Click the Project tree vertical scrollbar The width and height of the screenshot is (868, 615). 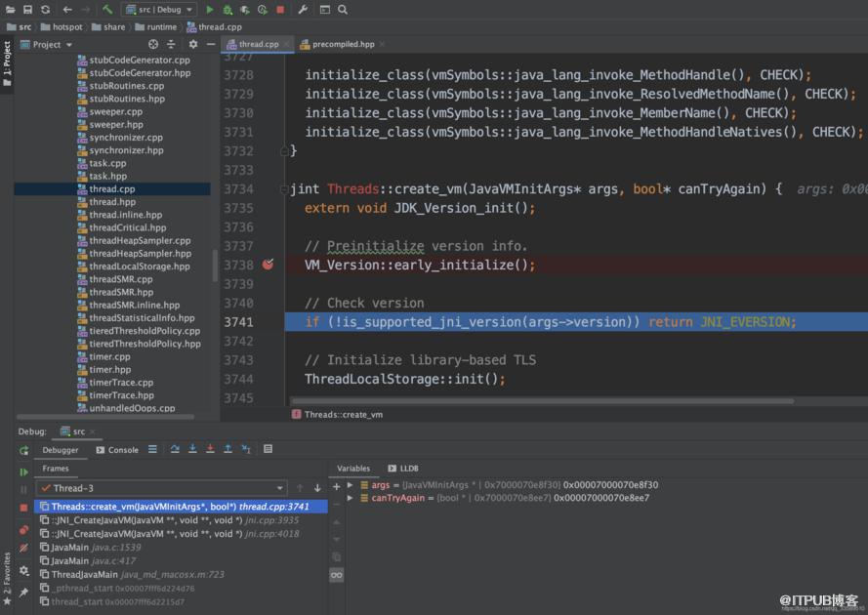pyautogui.click(x=215, y=266)
